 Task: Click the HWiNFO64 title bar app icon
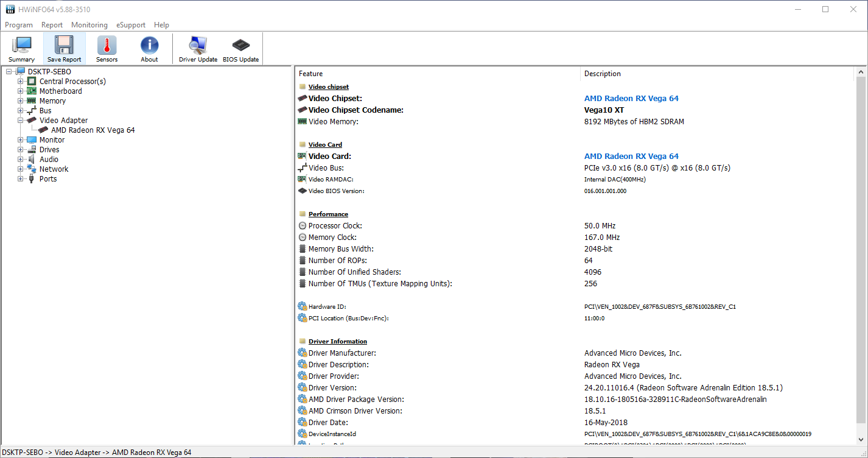10,9
